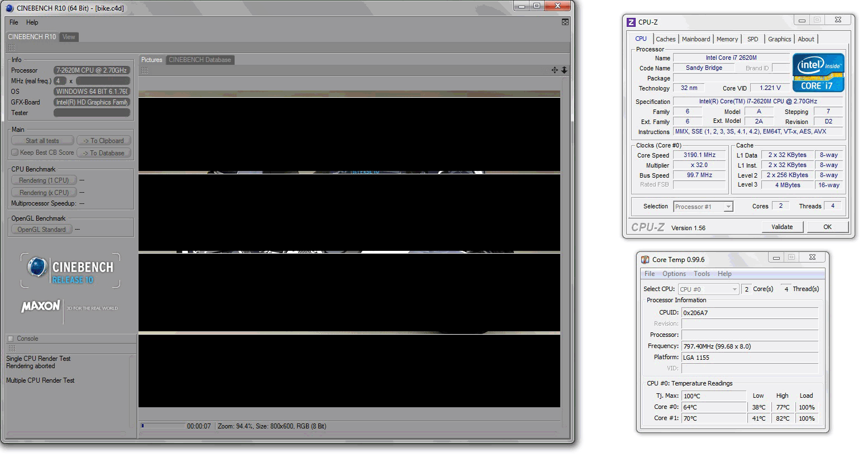This screenshot has height=462, width=868.
Task: Click the Specification field in CPU-Z
Action: [x=758, y=102]
